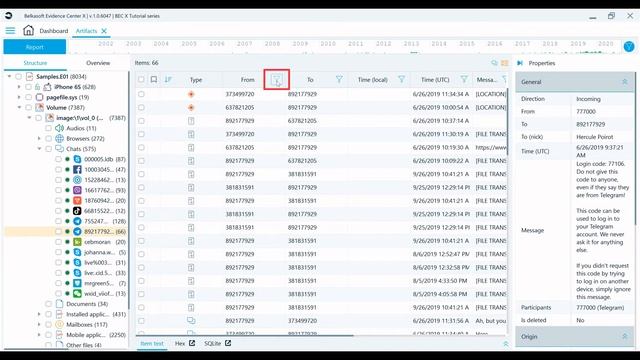Switch to the Artifacts tab
The height and width of the screenshot is (360, 640).
(x=86, y=31)
